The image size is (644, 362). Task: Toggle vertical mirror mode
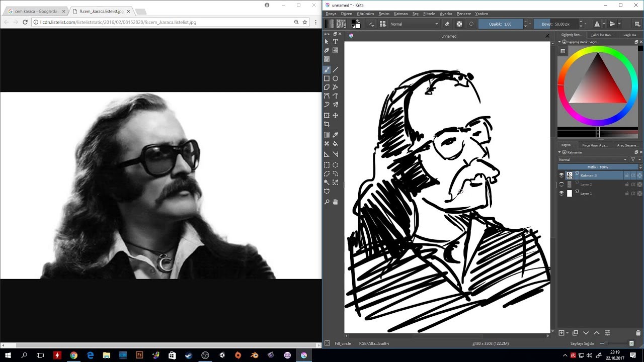pyautogui.click(x=612, y=24)
